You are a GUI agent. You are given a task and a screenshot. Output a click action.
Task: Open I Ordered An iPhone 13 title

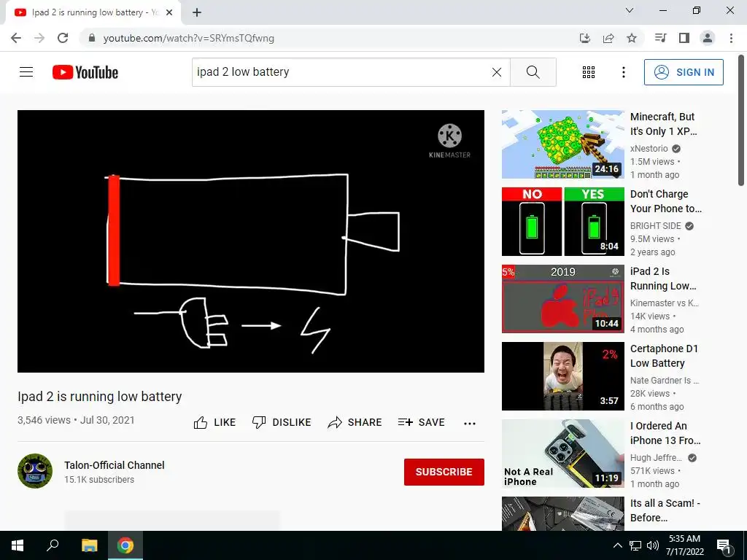tap(665, 433)
